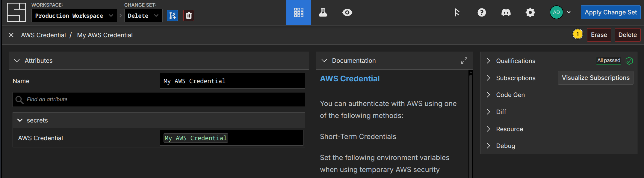Expand the Code Gen section
The height and width of the screenshot is (178, 644).
[x=489, y=95]
